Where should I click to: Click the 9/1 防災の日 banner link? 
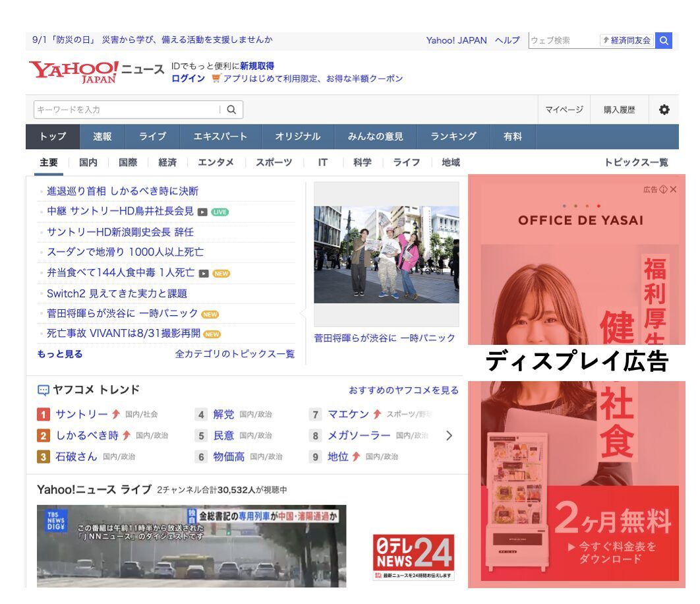(x=152, y=40)
